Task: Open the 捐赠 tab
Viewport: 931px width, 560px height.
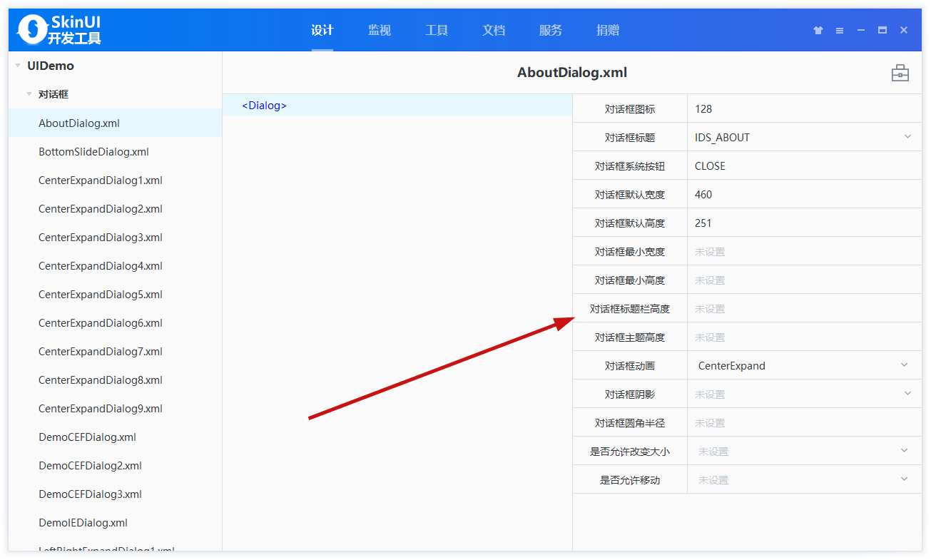Action: coord(608,30)
